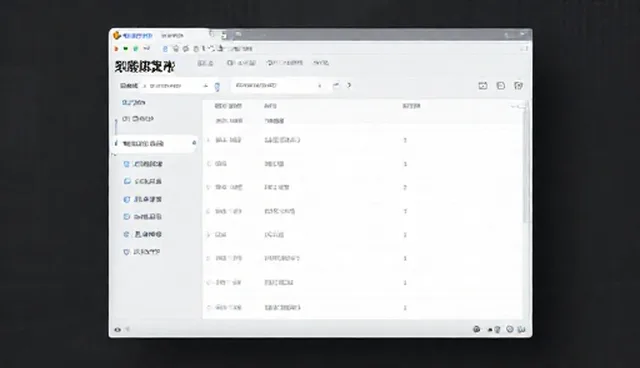The image size is (640, 368).
Task: Click middle of three icons at toolbar's right end
Action: 500,86
